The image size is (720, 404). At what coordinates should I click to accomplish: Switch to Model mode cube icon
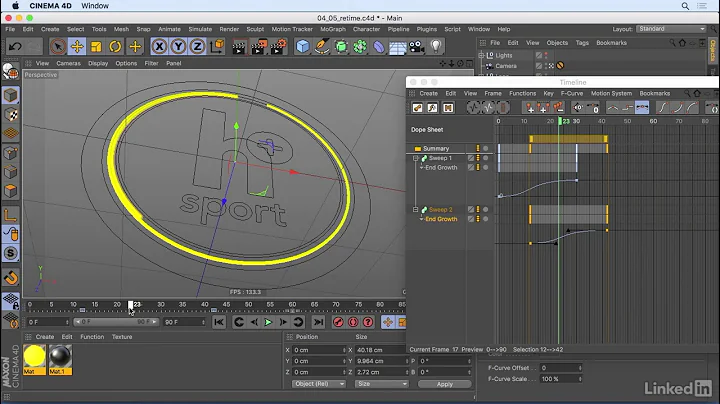click(x=11, y=95)
